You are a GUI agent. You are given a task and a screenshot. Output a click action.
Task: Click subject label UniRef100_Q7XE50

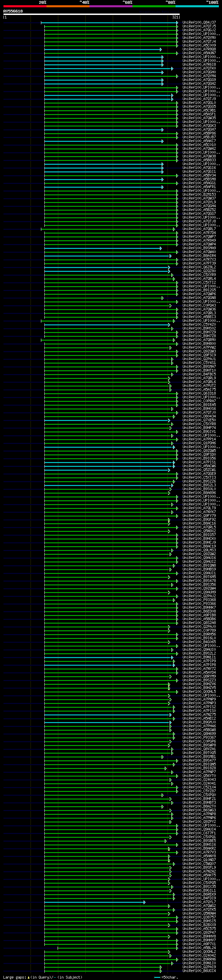pyautogui.click(x=199, y=420)
